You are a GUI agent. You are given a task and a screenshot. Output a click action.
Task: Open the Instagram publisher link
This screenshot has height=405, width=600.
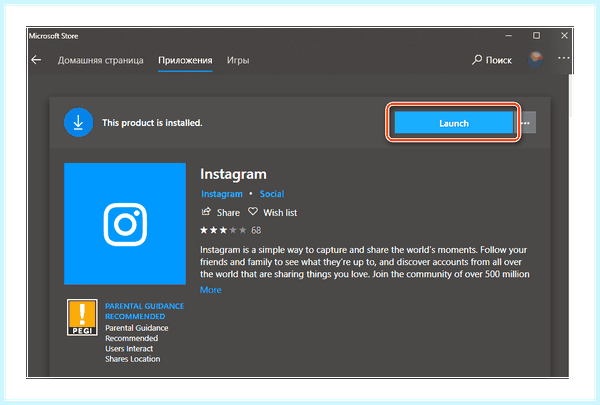[x=222, y=194]
